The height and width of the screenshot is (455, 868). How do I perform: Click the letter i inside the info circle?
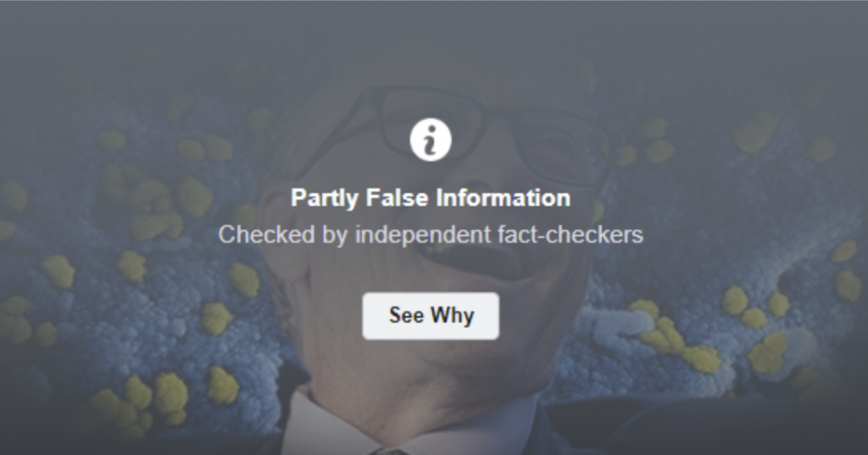pyautogui.click(x=430, y=140)
